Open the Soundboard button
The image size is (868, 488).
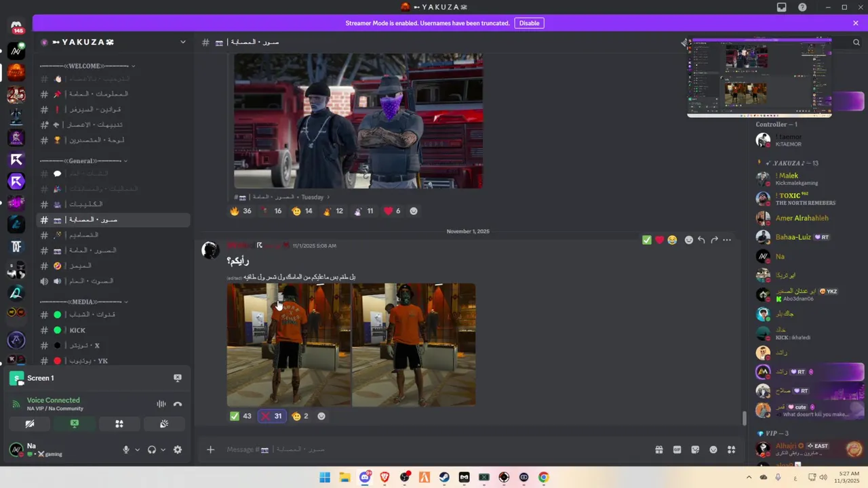click(163, 424)
